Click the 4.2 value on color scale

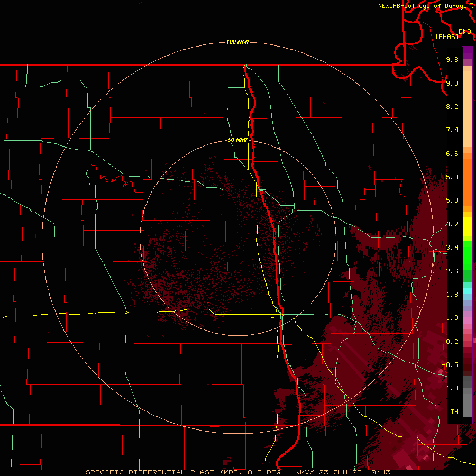(x=452, y=224)
